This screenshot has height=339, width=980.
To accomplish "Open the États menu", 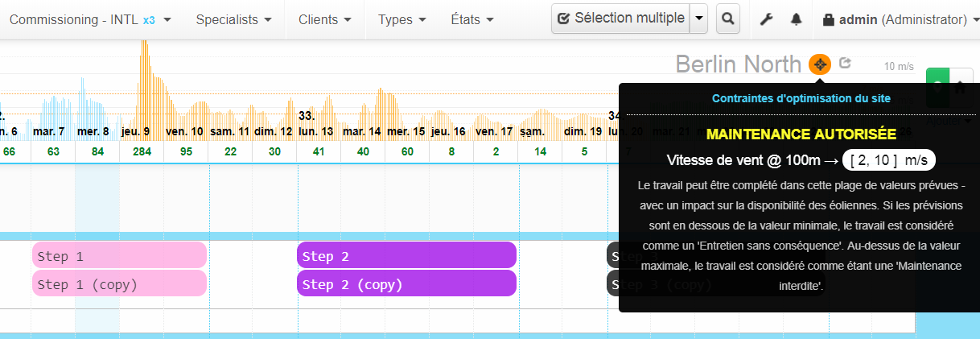I will point(471,19).
